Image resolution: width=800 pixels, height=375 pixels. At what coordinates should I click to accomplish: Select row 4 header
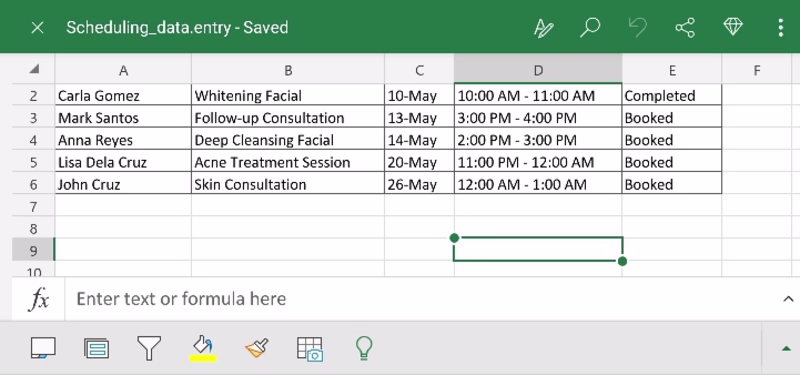pyautogui.click(x=34, y=140)
